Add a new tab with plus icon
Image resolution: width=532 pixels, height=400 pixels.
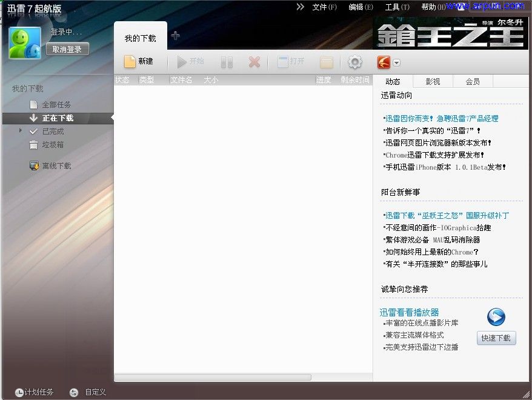pos(175,35)
